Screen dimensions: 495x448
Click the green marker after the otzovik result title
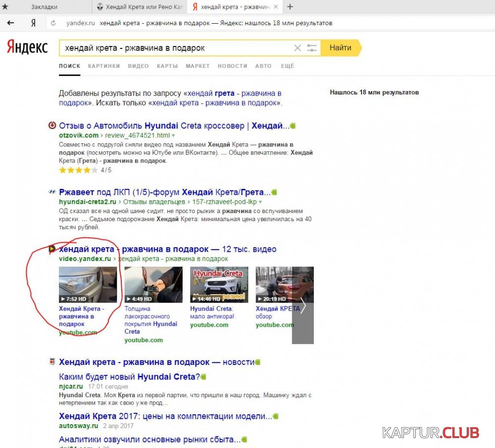coord(293,126)
